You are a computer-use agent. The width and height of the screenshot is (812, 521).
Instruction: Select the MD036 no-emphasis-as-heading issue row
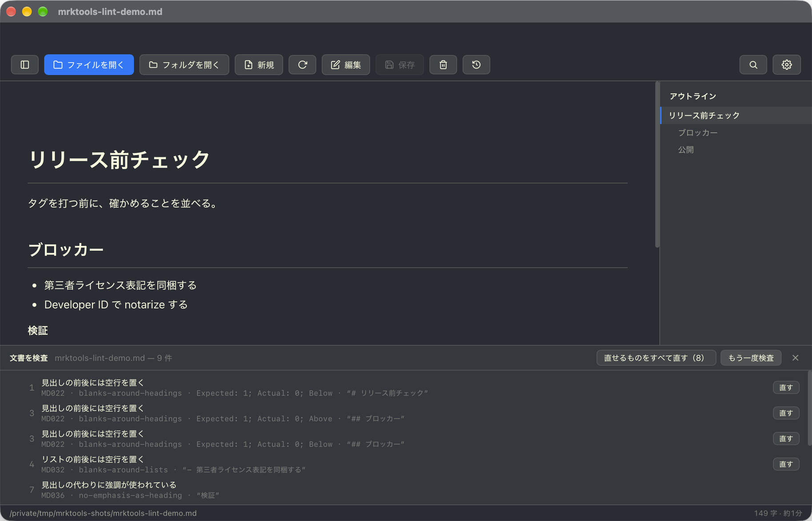point(404,490)
